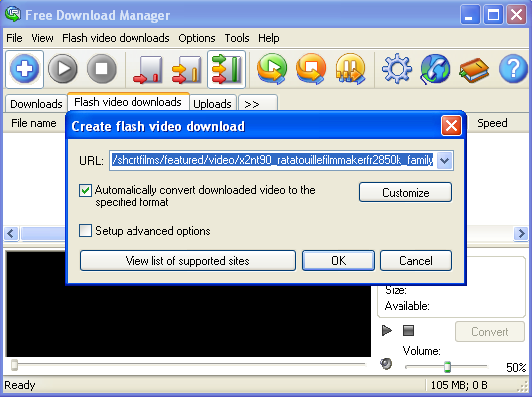Stop the preview using the small square button
This screenshot has height=397, width=532.
(x=408, y=331)
